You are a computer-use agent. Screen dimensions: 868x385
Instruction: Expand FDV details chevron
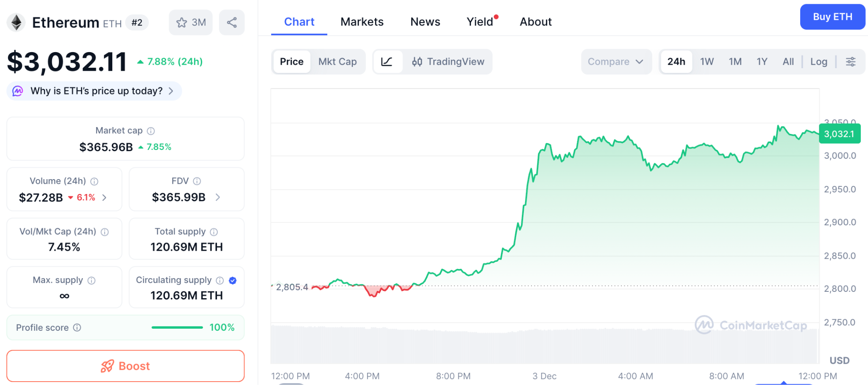[217, 197]
